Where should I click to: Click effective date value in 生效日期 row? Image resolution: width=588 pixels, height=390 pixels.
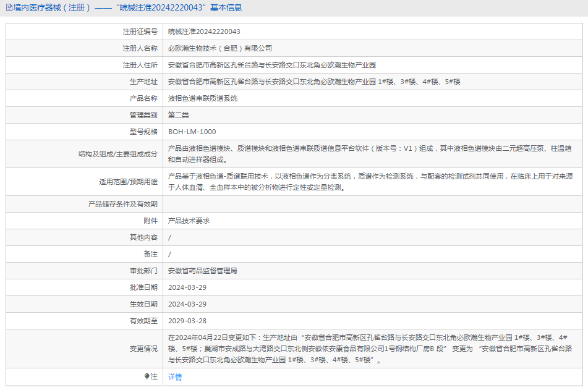click(187, 304)
